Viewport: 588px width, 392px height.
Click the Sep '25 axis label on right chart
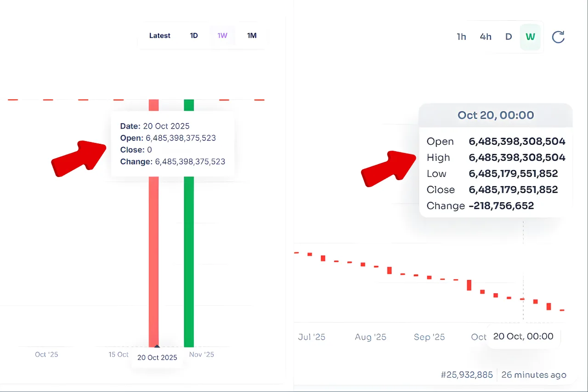pos(429,337)
